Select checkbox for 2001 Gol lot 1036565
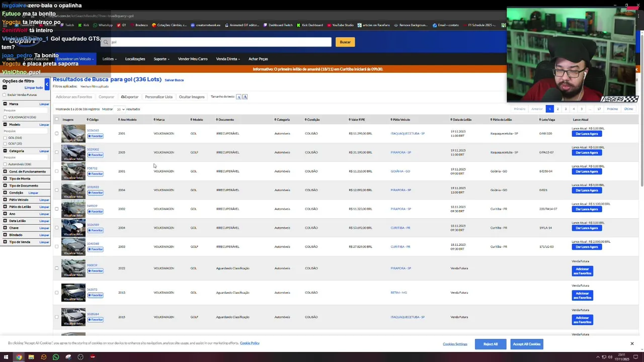The height and width of the screenshot is (362, 644). (56, 133)
